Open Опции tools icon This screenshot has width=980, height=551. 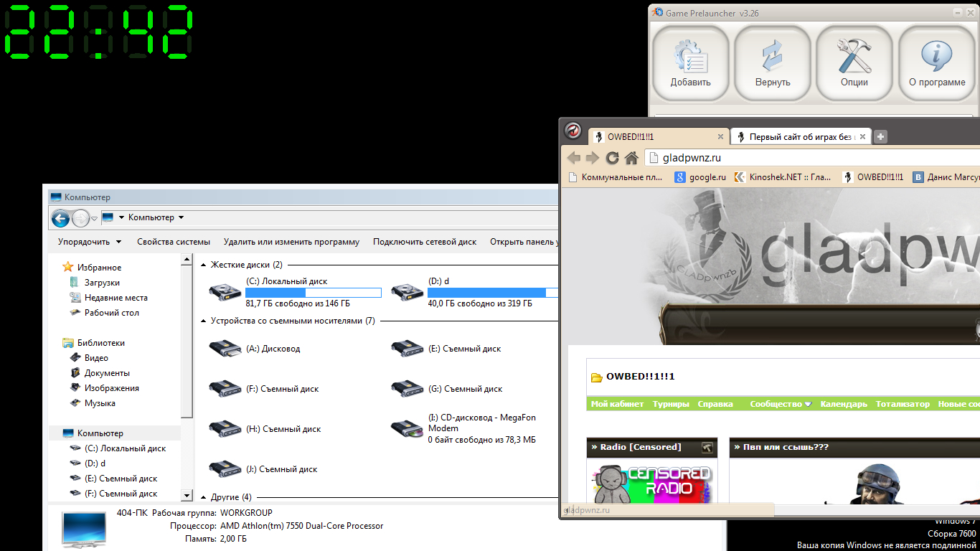[x=854, y=57]
